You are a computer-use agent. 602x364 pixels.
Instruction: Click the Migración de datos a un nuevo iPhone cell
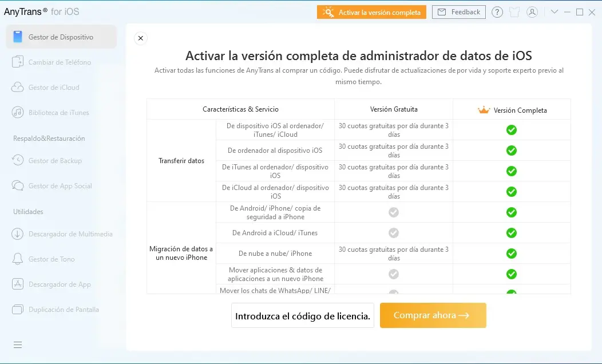(181, 253)
